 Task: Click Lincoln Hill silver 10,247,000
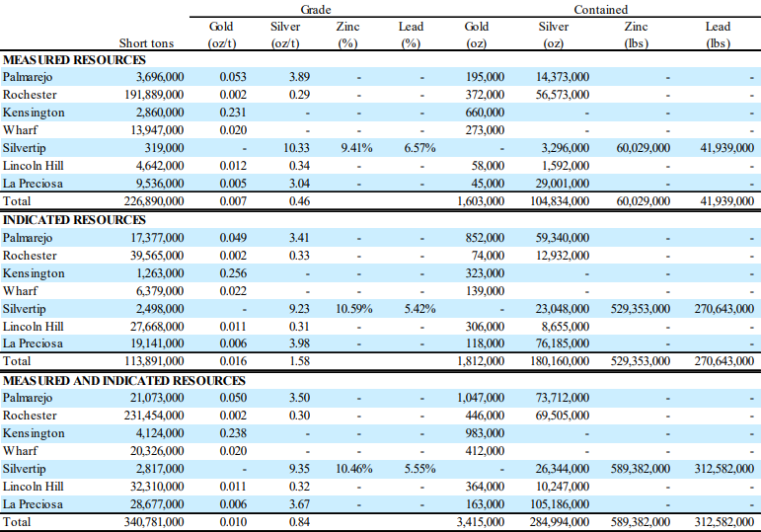(x=563, y=487)
